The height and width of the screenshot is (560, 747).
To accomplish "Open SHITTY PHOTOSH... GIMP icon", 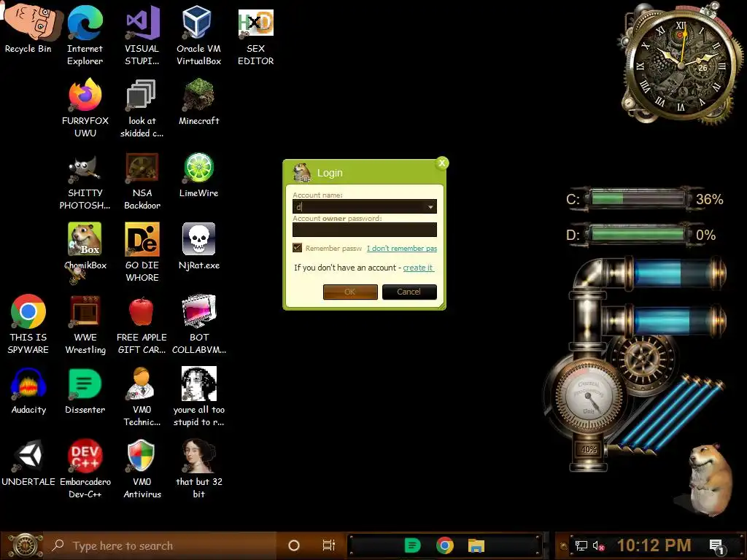I will click(85, 168).
